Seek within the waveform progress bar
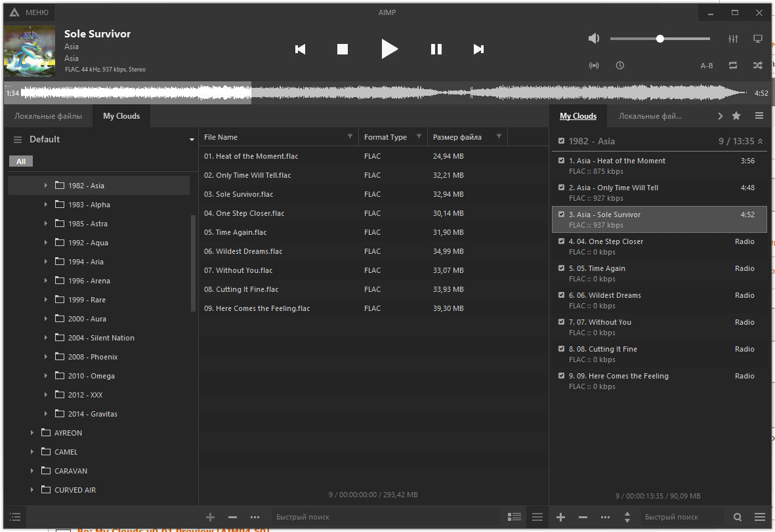The image size is (775, 532). (x=383, y=93)
